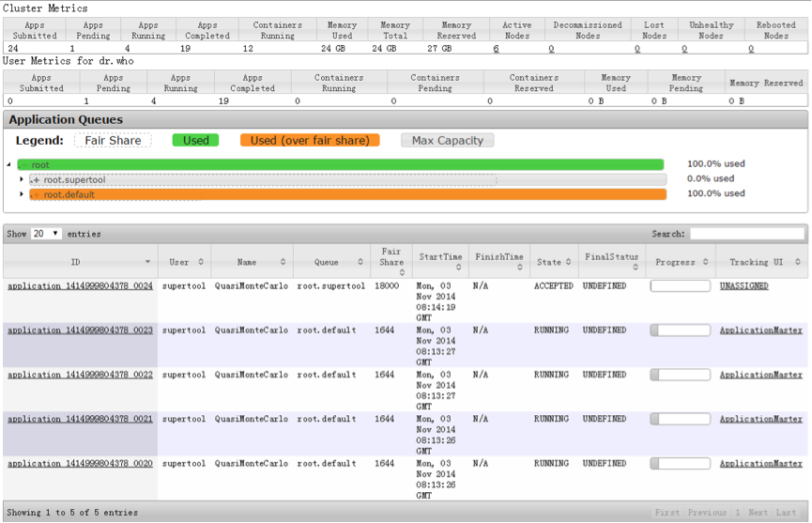Open the Show entries count dropdown
Viewport: 812px width, 523px height.
(x=46, y=234)
